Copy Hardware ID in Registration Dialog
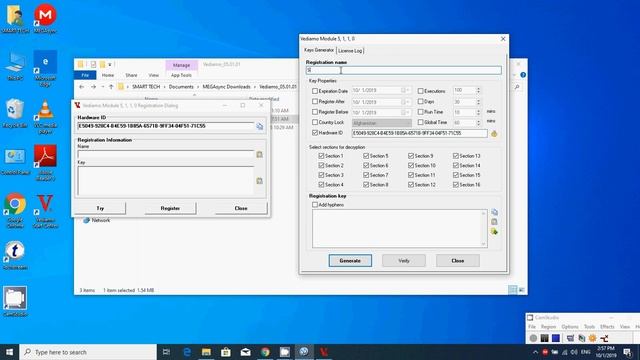The height and width of the screenshot is (360, 640). tap(260, 126)
